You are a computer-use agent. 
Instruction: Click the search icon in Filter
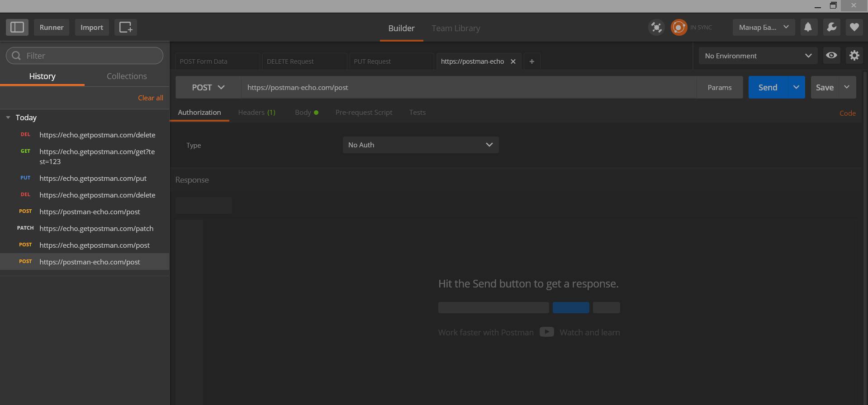coord(16,56)
